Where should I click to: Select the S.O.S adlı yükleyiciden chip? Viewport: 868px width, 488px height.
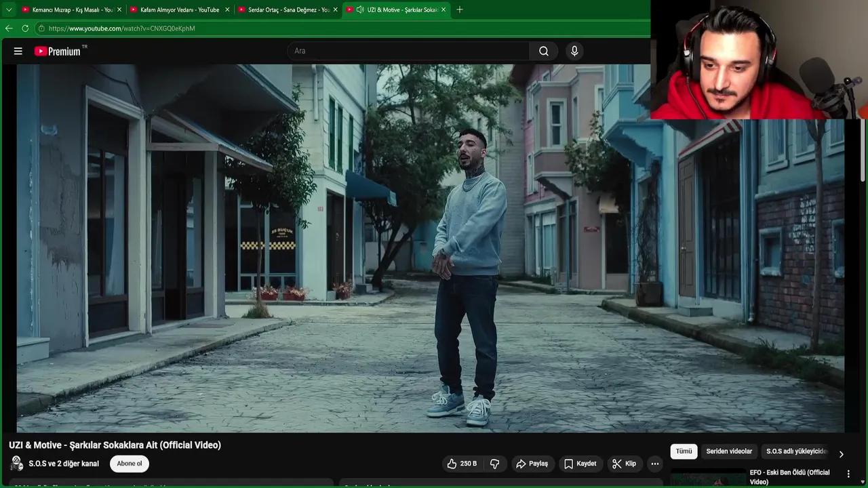pyautogui.click(x=797, y=451)
